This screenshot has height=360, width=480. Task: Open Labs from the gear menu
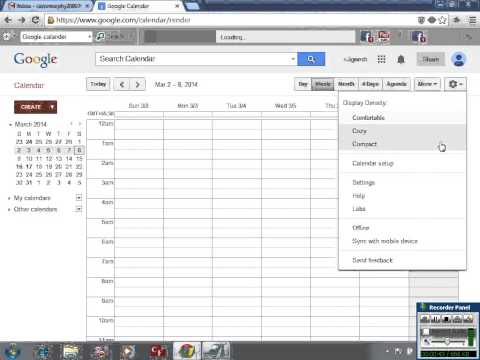[402, 209]
